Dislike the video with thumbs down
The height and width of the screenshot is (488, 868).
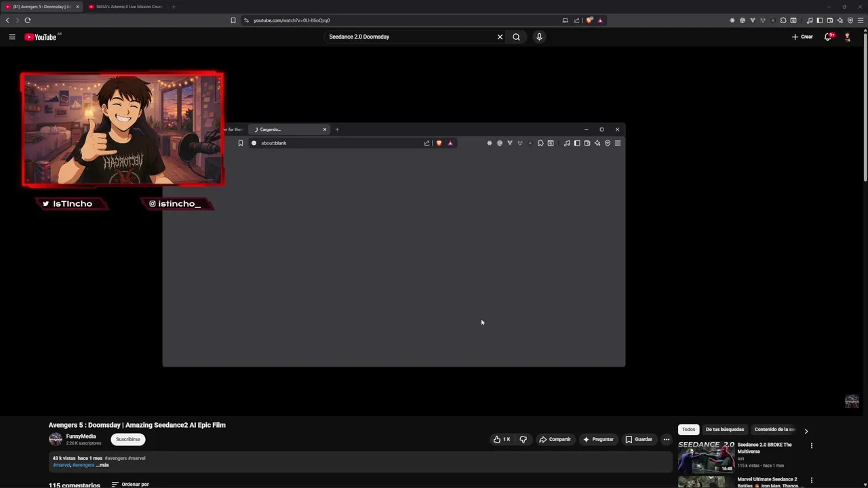point(523,439)
